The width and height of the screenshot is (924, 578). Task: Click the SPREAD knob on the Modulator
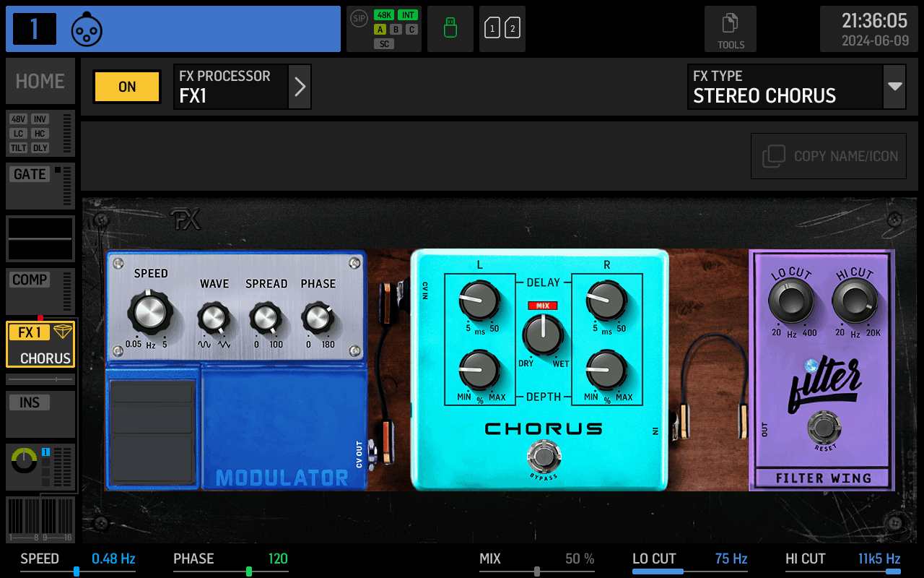266,318
